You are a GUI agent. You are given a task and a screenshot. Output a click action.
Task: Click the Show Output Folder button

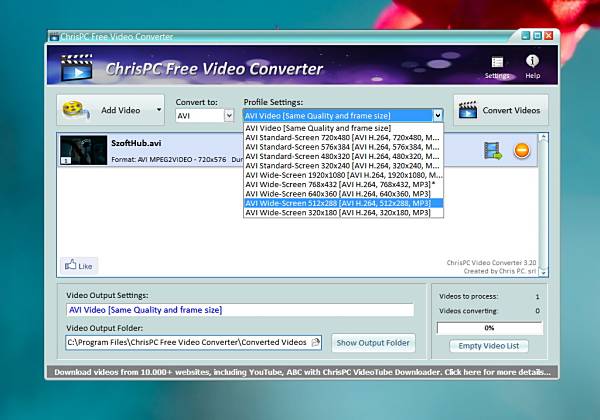click(x=373, y=343)
